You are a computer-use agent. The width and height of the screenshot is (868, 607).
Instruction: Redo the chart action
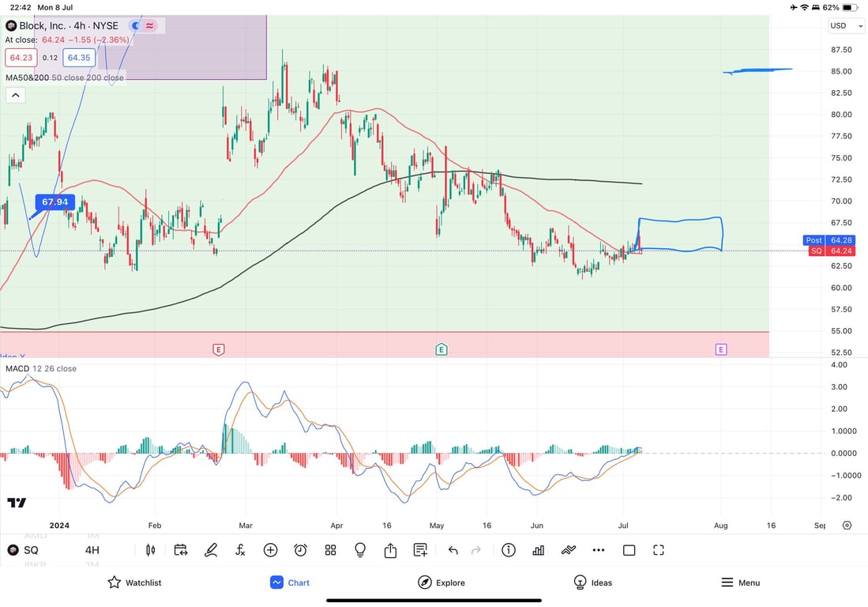pos(475,550)
